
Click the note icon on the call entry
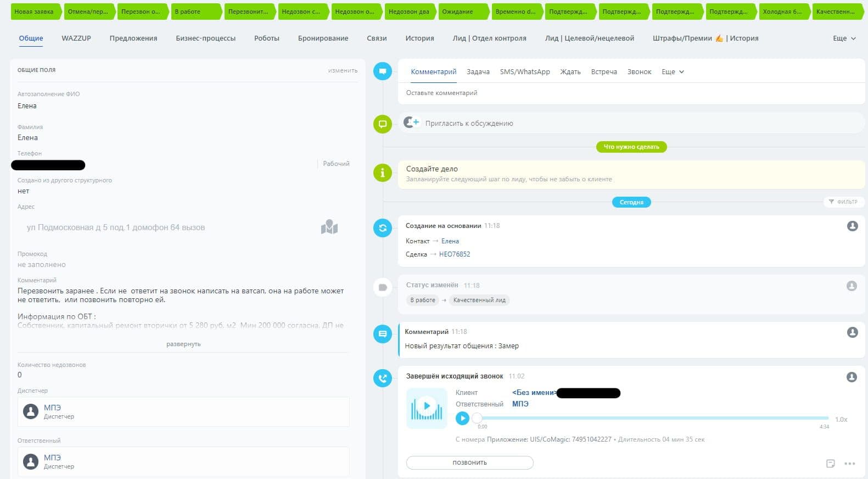[x=831, y=464]
